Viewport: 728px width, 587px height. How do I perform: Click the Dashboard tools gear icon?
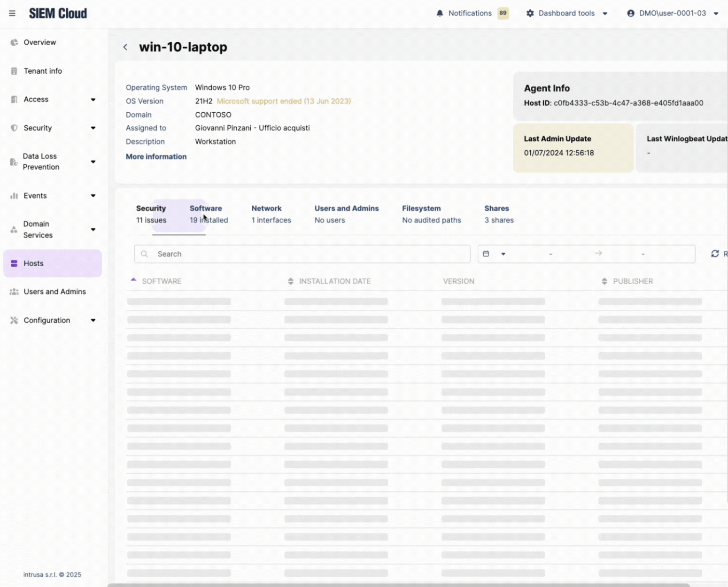(x=530, y=13)
